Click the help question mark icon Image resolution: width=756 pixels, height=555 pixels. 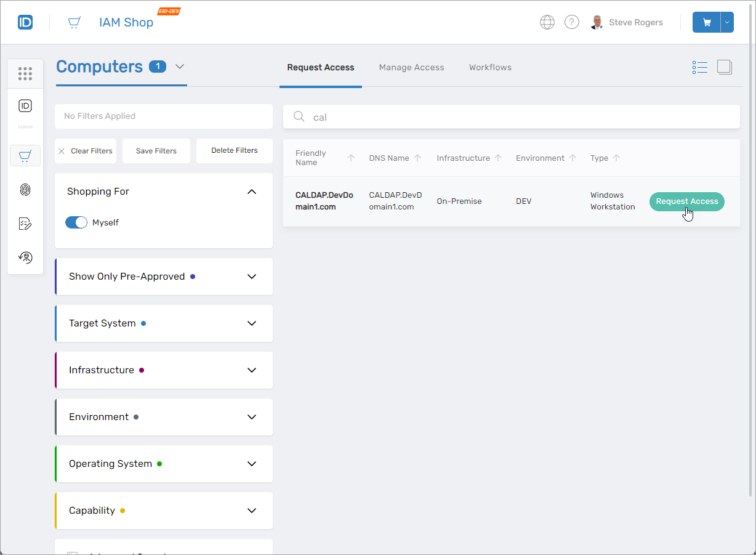click(572, 22)
